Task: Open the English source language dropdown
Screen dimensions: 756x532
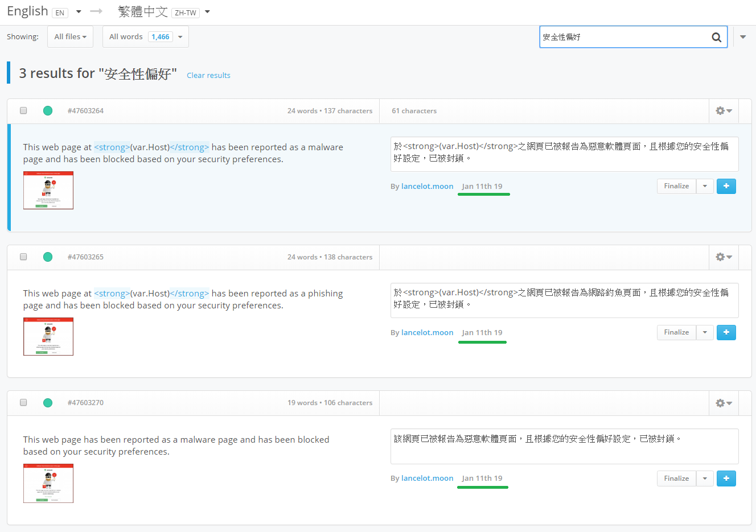Action: (79, 11)
